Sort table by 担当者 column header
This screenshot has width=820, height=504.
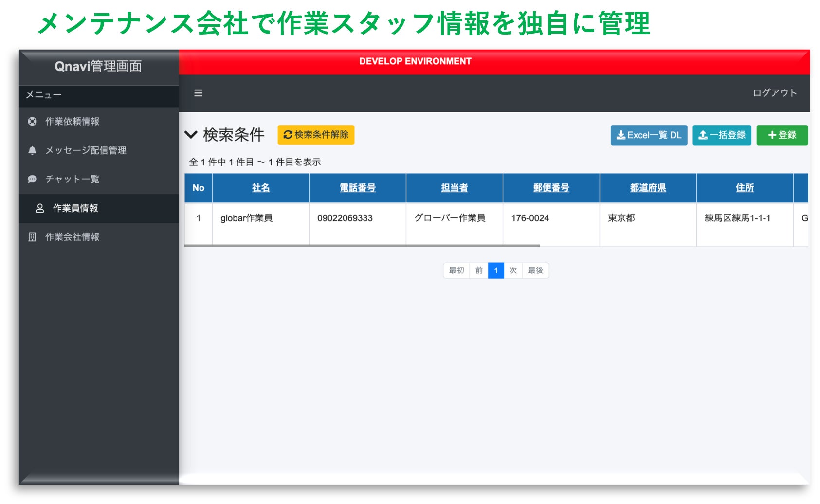pos(455,188)
